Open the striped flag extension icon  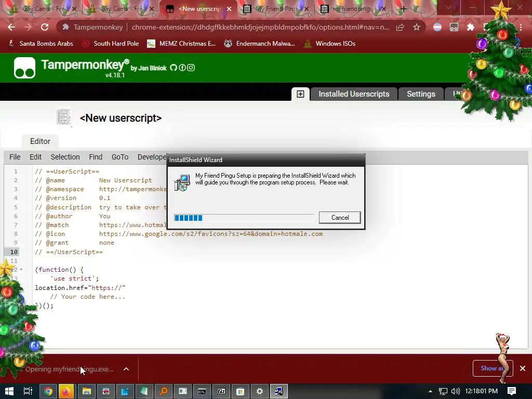point(437,27)
